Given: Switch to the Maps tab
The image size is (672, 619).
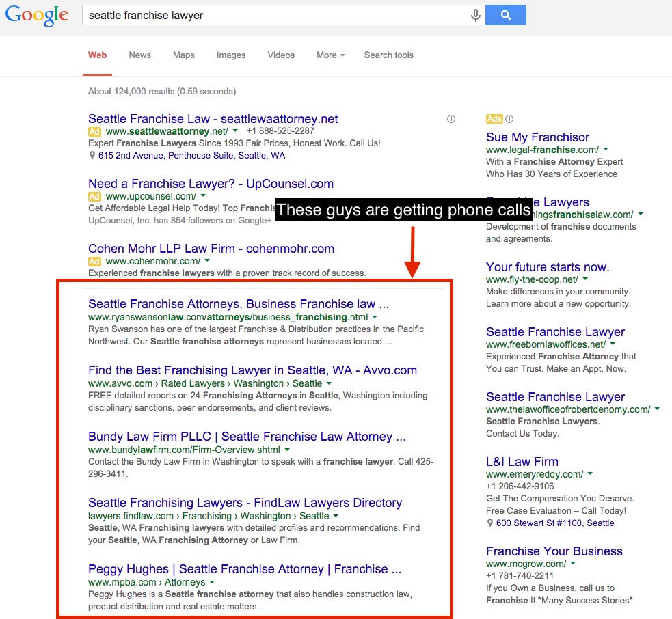Looking at the screenshot, I should [x=183, y=55].
